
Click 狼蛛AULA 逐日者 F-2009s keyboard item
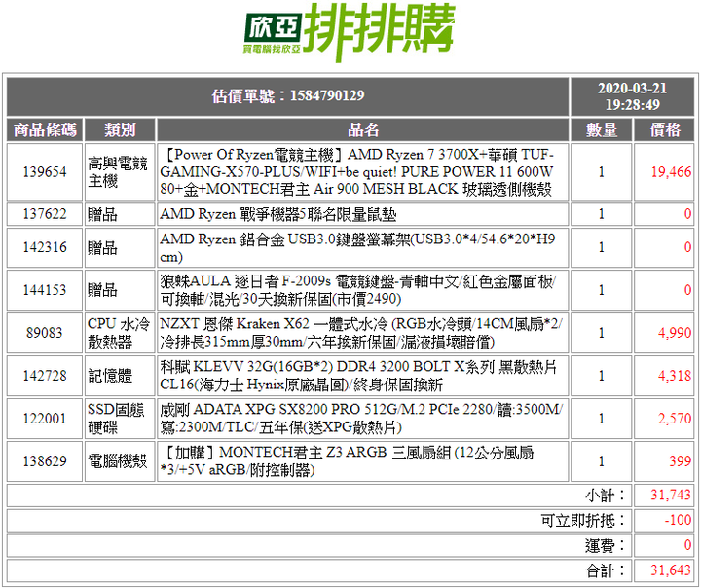tap(357, 290)
